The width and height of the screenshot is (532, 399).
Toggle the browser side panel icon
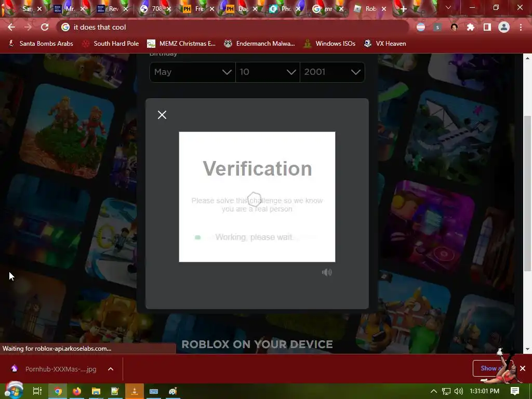[487, 27]
